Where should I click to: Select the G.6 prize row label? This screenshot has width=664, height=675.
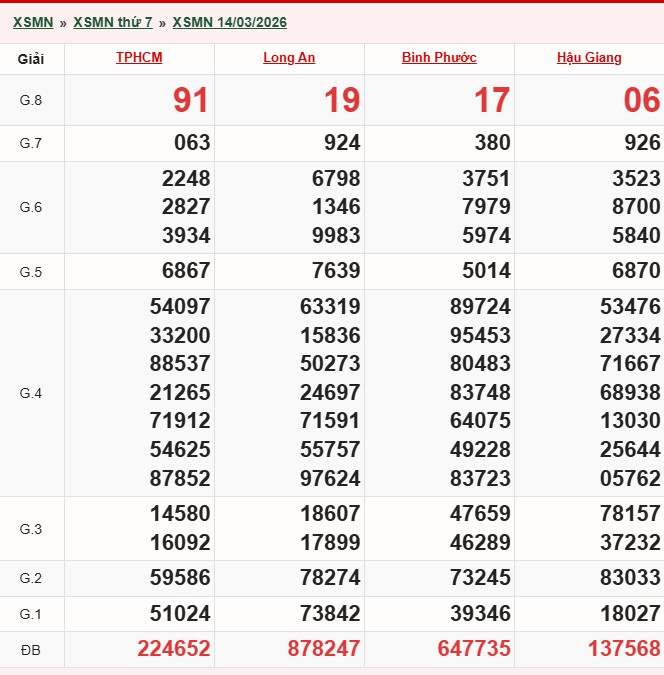tap(31, 208)
